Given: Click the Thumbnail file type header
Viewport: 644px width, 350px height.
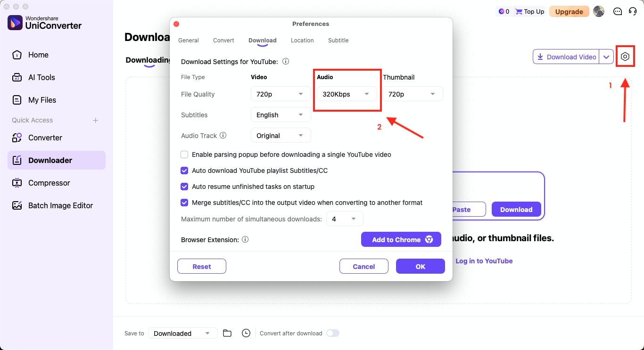Looking at the screenshot, I should tap(399, 77).
